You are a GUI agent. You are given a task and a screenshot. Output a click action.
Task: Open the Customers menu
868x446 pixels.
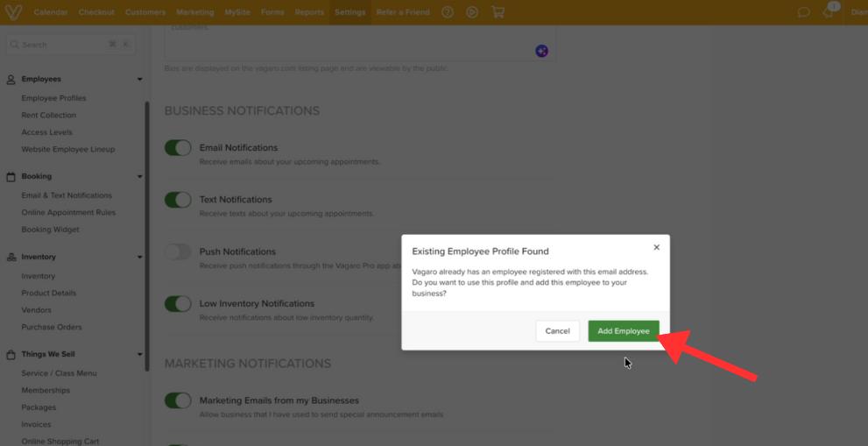point(145,12)
